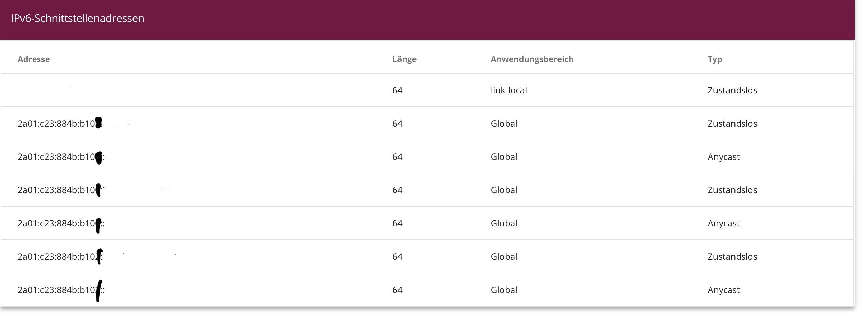Select the first Anycast type cell
The height and width of the screenshot is (313, 868).
(x=723, y=157)
